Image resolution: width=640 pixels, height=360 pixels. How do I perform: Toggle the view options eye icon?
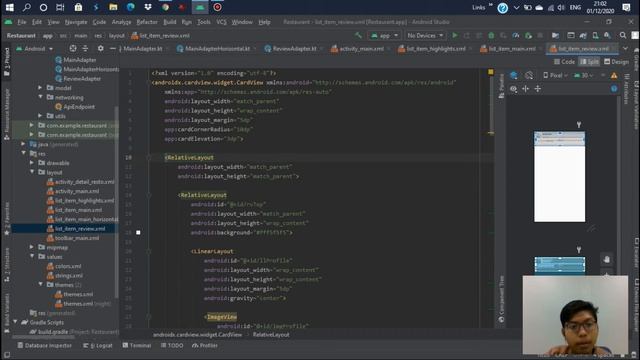[x=513, y=89]
